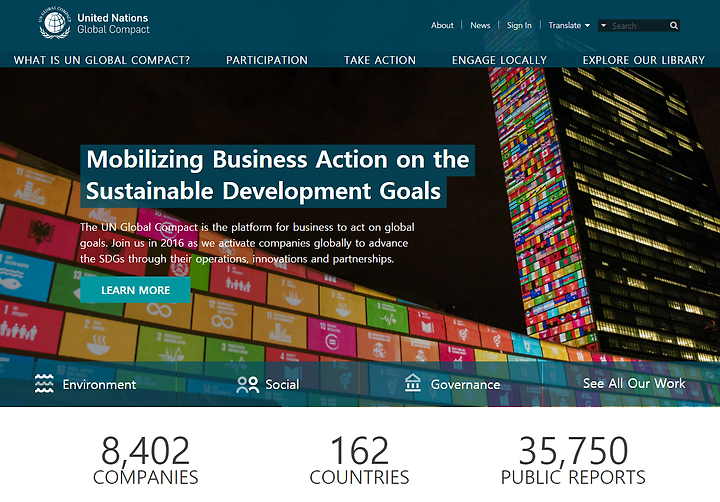The image size is (720, 502).
Task: Open the Participation menu
Action: tap(267, 60)
